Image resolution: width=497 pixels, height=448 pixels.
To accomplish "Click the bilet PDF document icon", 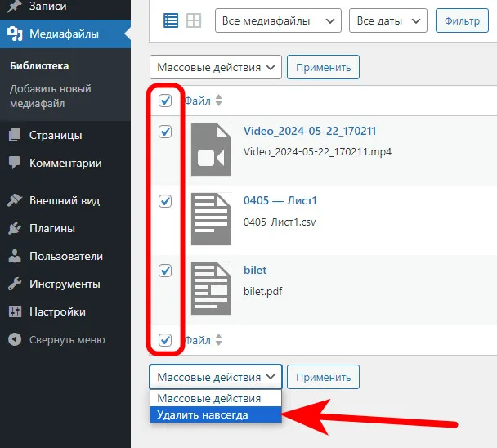I will [211, 289].
